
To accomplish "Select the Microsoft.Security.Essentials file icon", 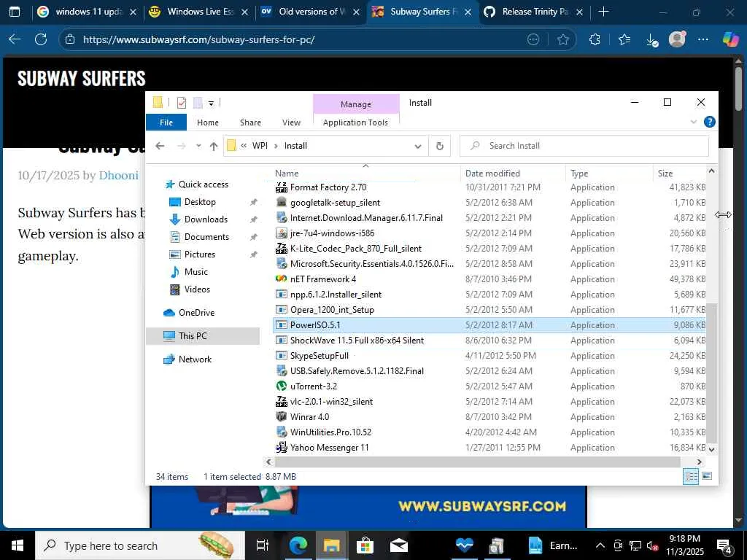I will pyautogui.click(x=282, y=263).
